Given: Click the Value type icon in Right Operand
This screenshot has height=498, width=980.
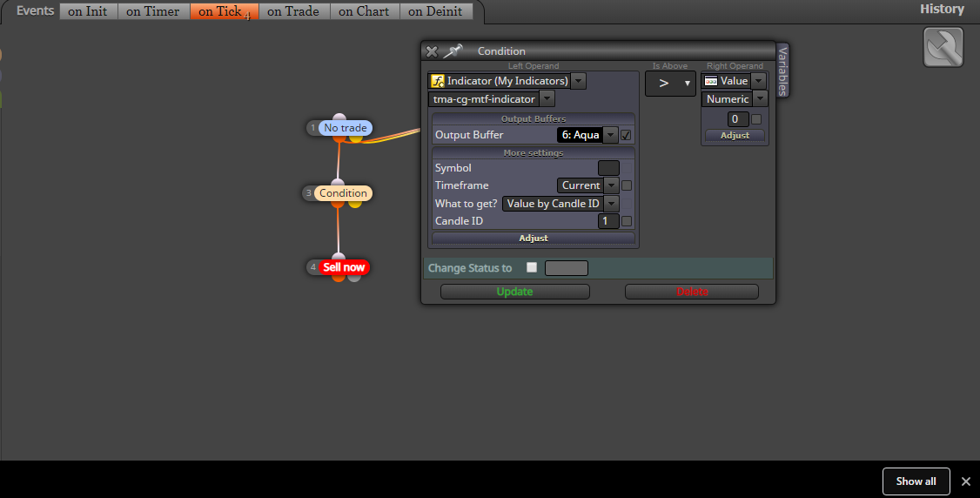Looking at the screenshot, I should coord(710,81).
